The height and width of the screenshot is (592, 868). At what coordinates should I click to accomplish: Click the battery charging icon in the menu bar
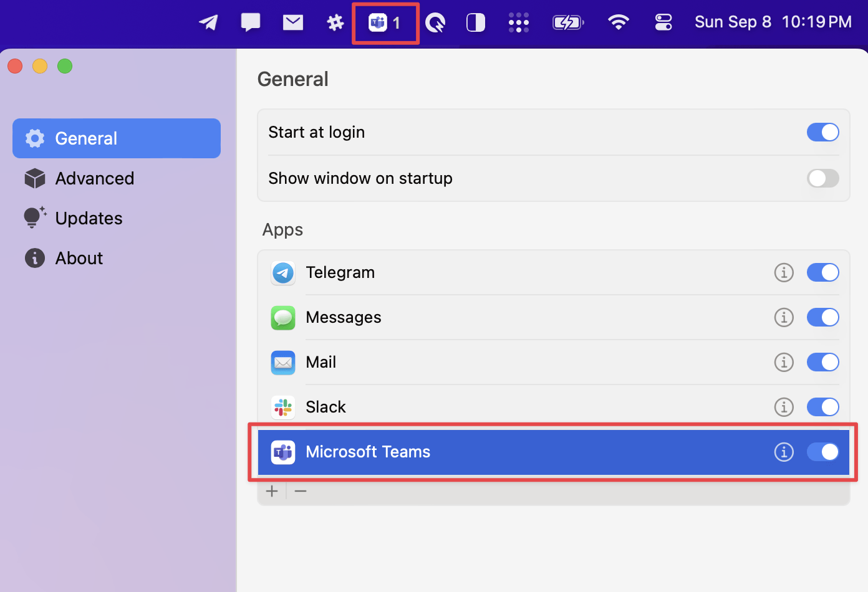[568, 23]
